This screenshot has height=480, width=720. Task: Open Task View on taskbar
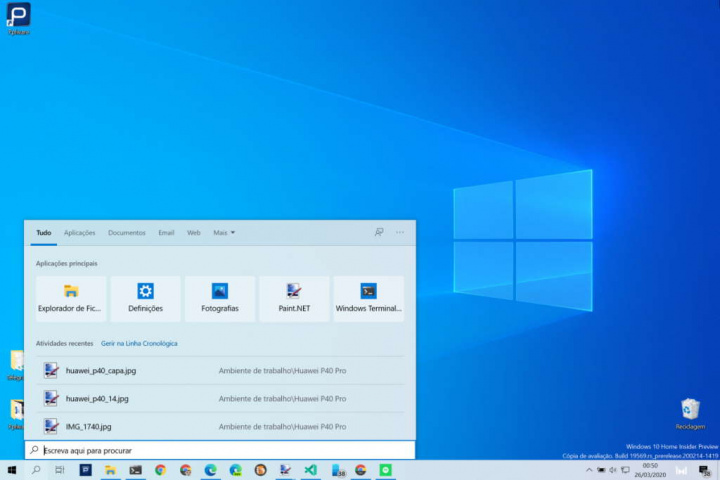[x=61, y=470]
